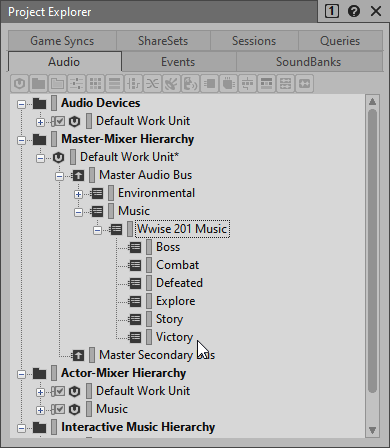The width and height of the screenshot is (390, 448).
Task: Click the new Audio Bus toolbar icon
Action: coord(210,83)
